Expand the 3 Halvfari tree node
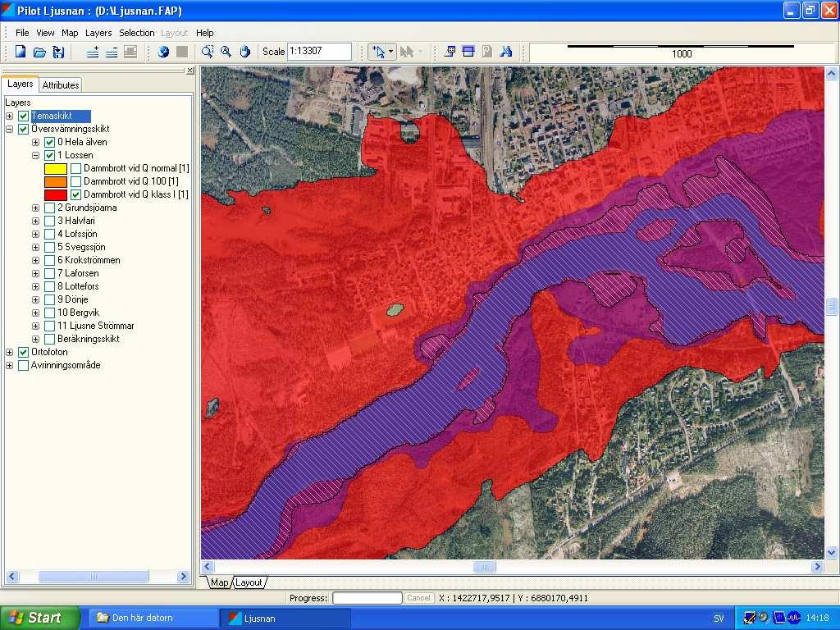The width and height of the screenshot is (840, 630). tap(36, 221)
